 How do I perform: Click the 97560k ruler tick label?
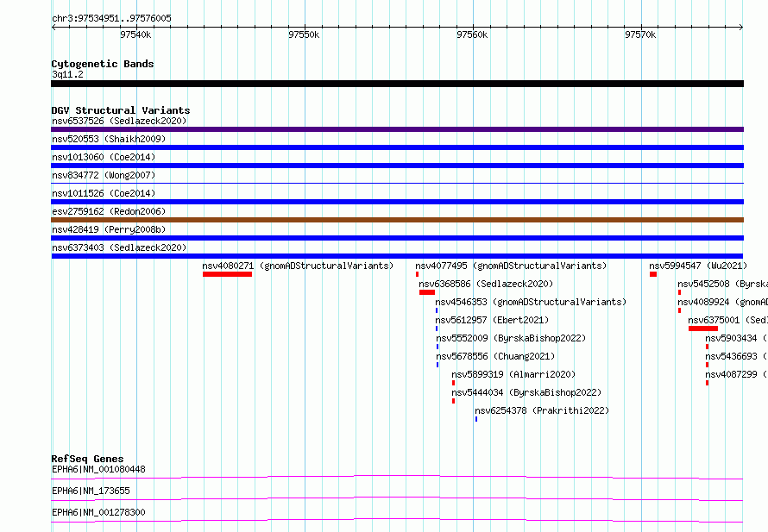472,34
